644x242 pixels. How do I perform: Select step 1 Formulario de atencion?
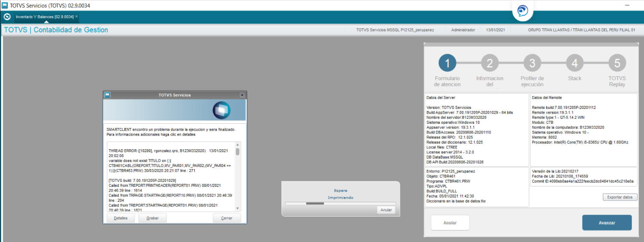(447, 63)
